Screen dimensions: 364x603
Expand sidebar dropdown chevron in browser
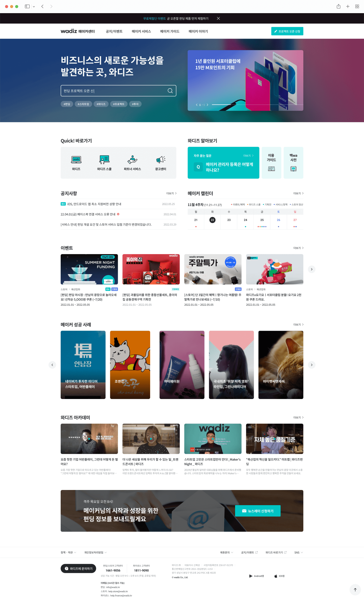tap(34, 7)
